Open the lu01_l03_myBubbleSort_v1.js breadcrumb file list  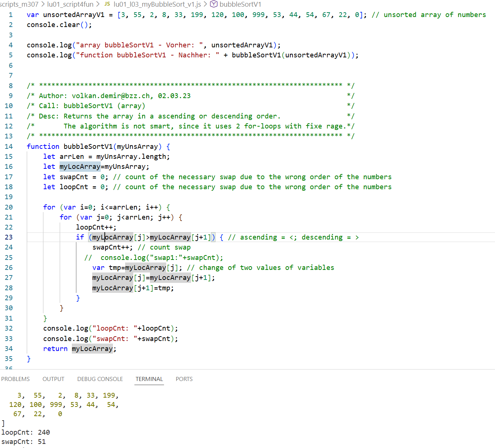(x=157, y=4)
